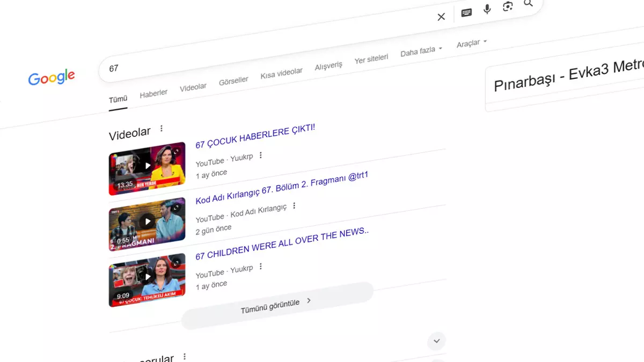Play the 2. Fragmanı video preview
The width and height of the screenshot is (644, 362).
click(148, 221)
